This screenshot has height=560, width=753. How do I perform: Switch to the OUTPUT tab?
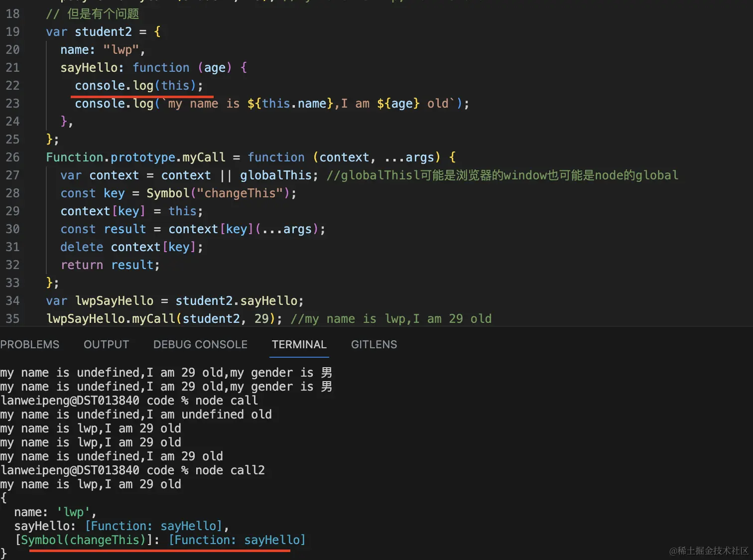[x=106, y=344]
